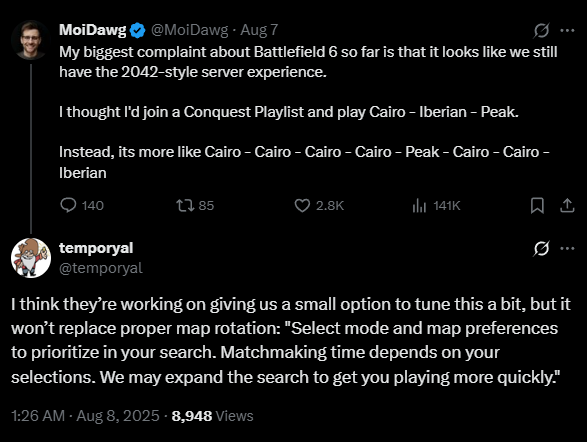This screenshot has height=442, width=587.
Task: Share MoiDawg's tweet via upload icon
Action: coord(567,205)
